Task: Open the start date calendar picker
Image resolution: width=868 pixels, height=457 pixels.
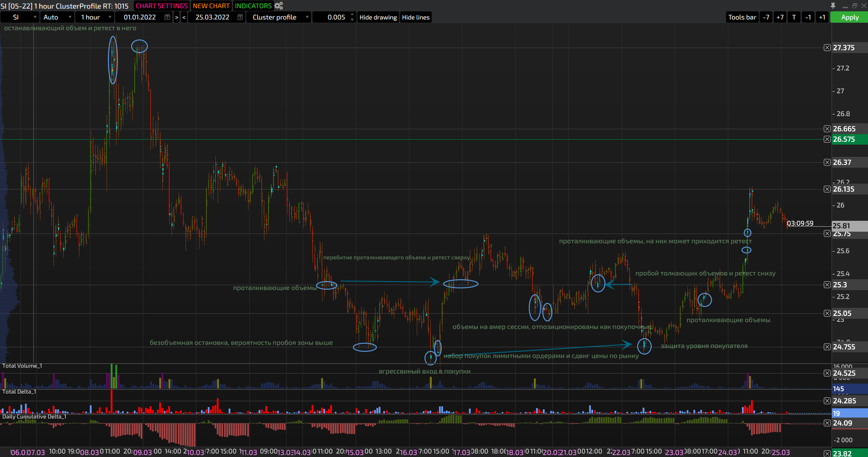Action: coord(167,17)
